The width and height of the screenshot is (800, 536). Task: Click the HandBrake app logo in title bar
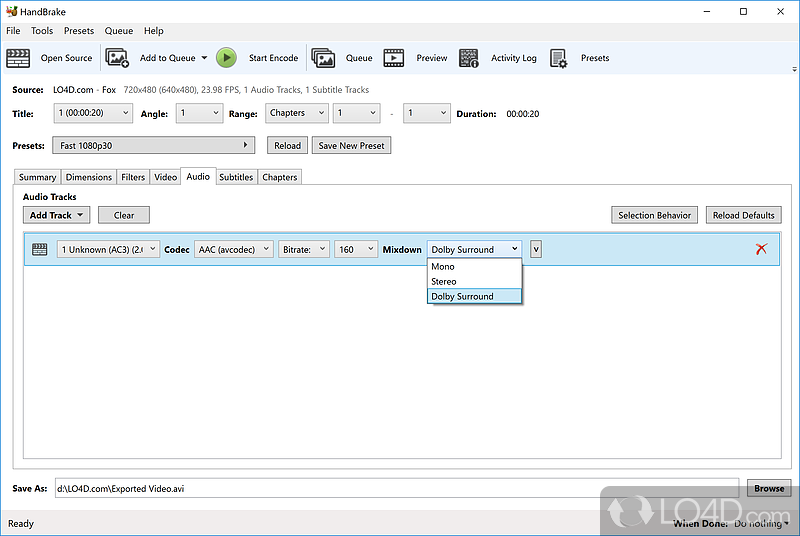[x=11, y=11]
